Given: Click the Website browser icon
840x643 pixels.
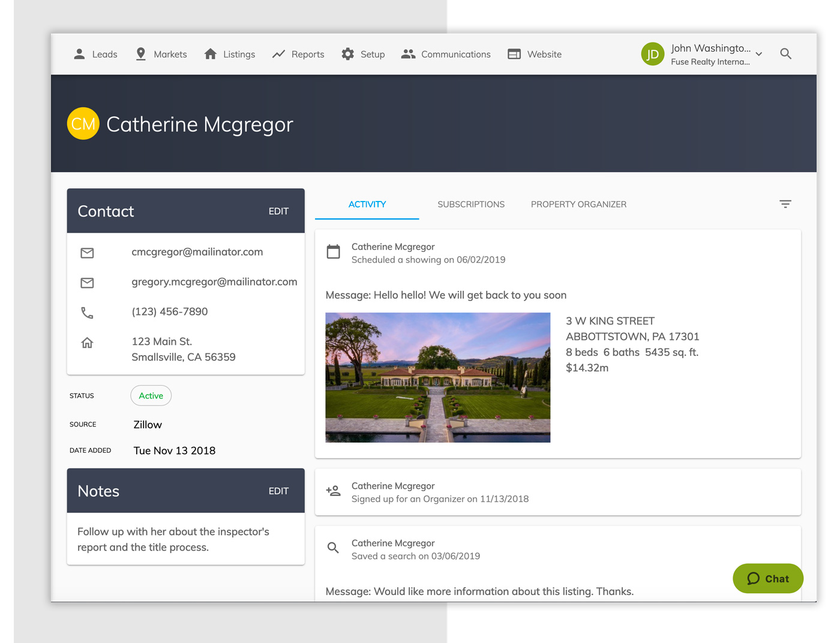Looking at the screenshot, I should click(514, 54).
